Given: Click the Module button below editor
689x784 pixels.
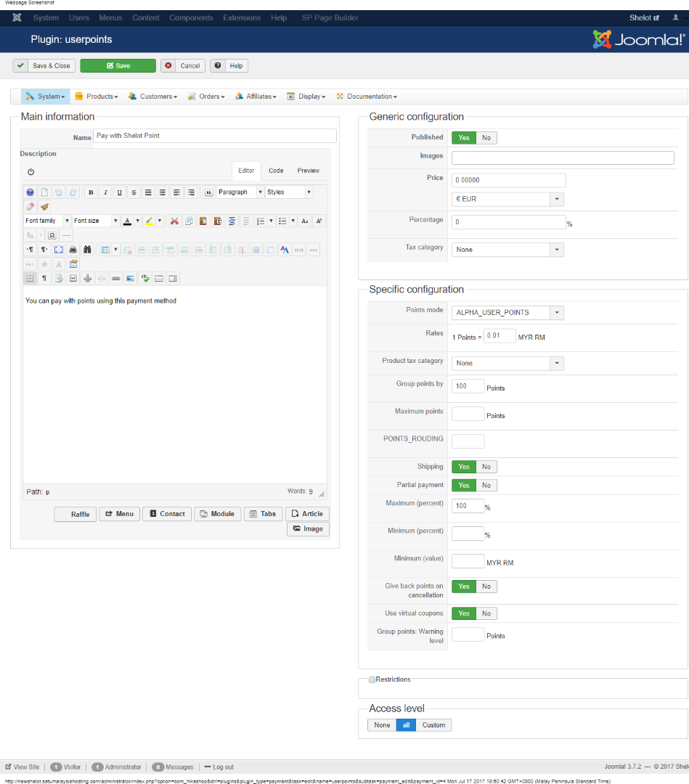Looking at the screenshot, I should tap(218, 515).
